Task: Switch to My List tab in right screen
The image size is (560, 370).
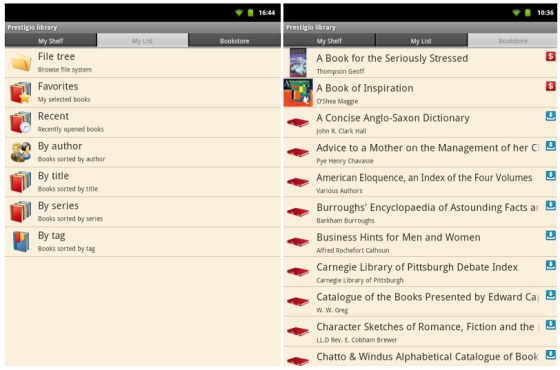Action: tap(421, 41)
